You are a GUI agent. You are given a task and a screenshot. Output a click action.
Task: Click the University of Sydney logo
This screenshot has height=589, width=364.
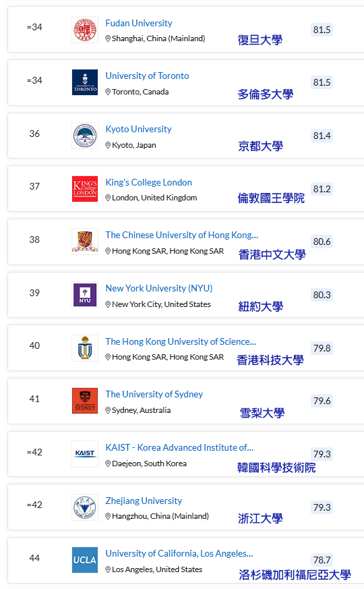click(x=85, y=401)
